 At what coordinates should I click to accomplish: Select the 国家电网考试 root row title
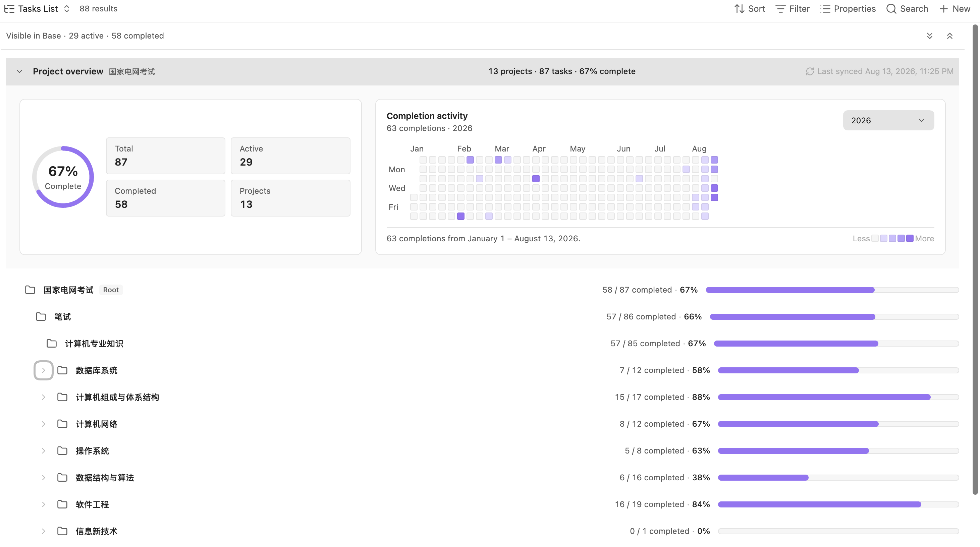click(x=68, y=290)
